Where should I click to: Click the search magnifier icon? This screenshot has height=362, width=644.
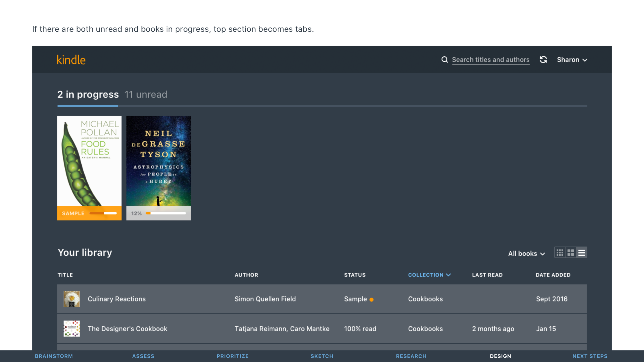pos(444,60)
